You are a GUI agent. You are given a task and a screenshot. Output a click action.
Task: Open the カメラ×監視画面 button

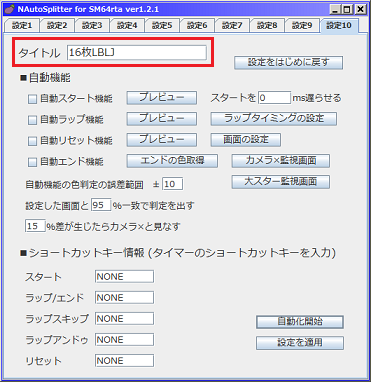[x=281, y=161]
